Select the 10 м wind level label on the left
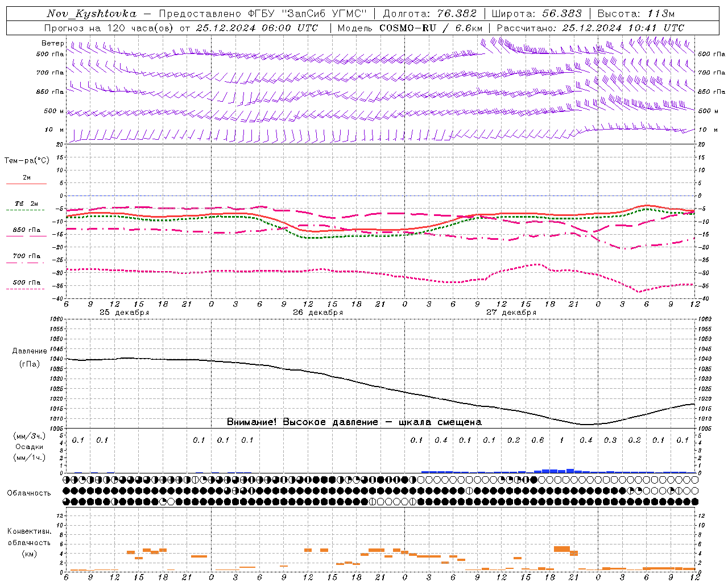This screenshot has height=582, width=728. (x=55, y=130)
